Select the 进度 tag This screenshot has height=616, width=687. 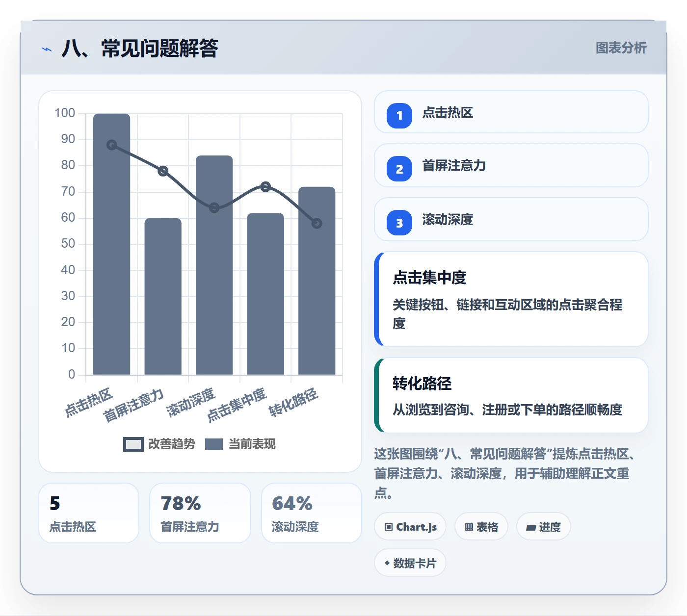(x=544, y=527)
